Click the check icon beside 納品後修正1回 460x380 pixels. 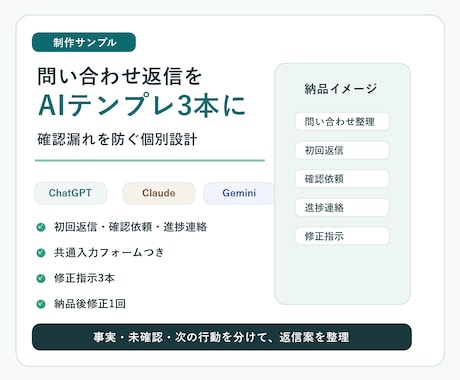(x=41, y=304)
